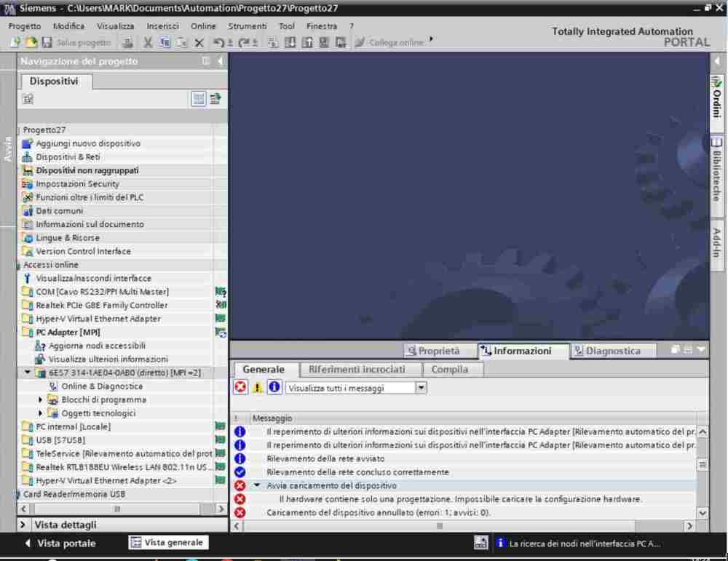Screen dimensions: 728x561
Task: Collapse Avvia caricamento del dispositivo message
Action: pyautogui.click(x=257, y=485)
